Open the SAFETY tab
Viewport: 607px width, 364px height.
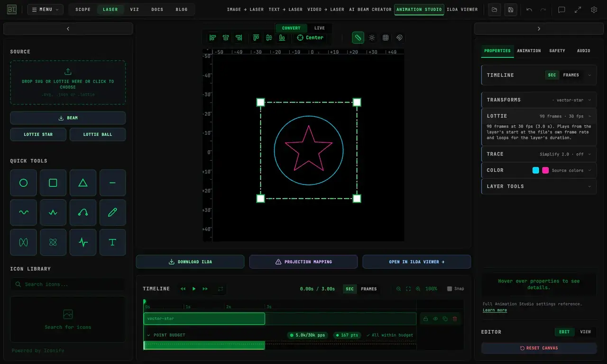tap(557, 51)
